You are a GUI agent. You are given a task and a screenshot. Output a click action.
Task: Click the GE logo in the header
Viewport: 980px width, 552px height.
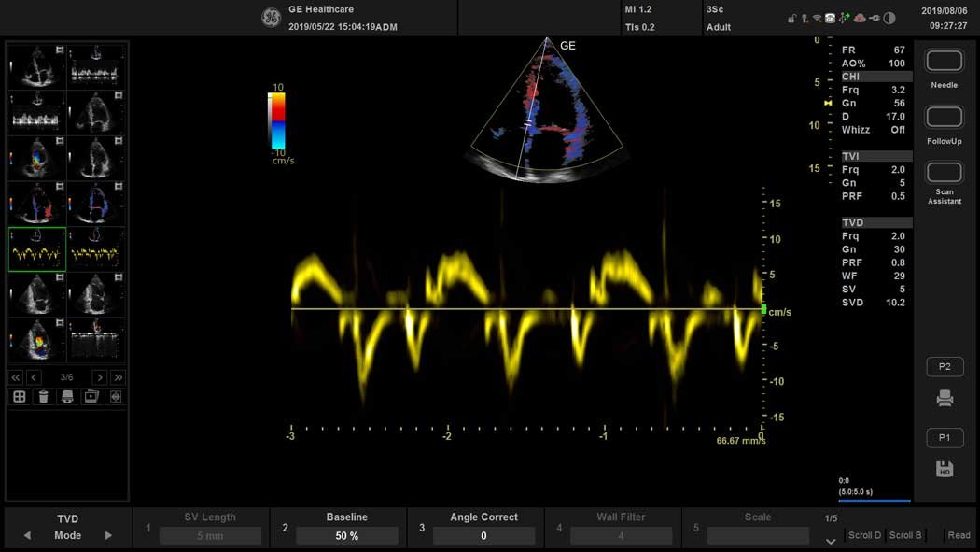click(x=271, y=18)
